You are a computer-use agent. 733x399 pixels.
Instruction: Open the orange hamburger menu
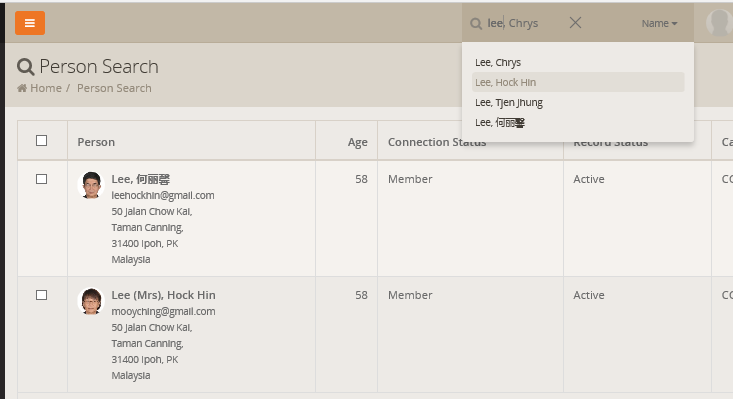click(x=30, y=23)
